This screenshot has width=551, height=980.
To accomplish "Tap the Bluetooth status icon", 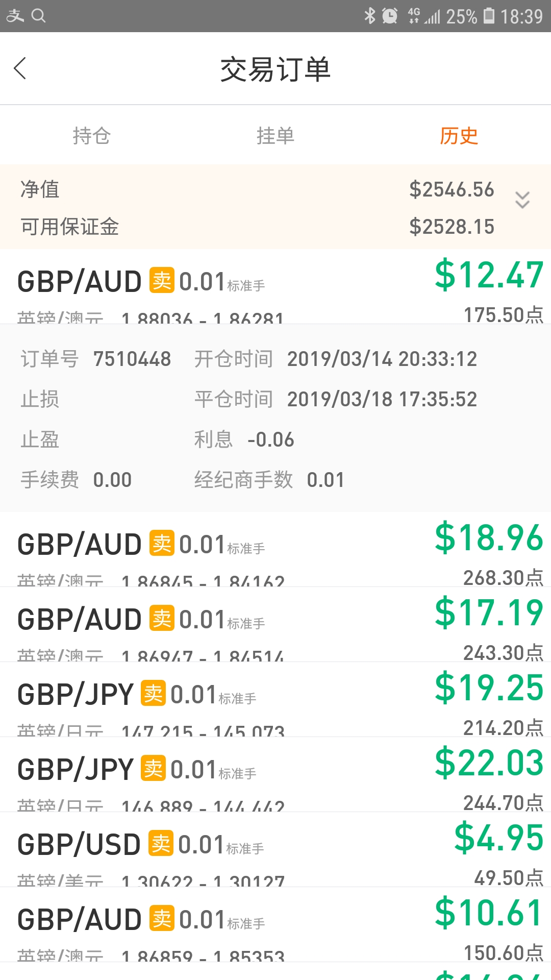I will (x=370, y=16).
